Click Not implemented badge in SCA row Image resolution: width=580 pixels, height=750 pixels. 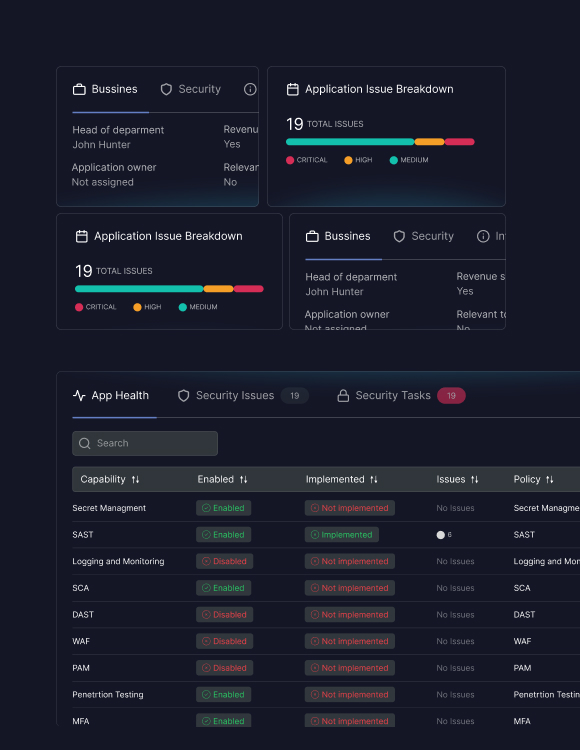350,588
